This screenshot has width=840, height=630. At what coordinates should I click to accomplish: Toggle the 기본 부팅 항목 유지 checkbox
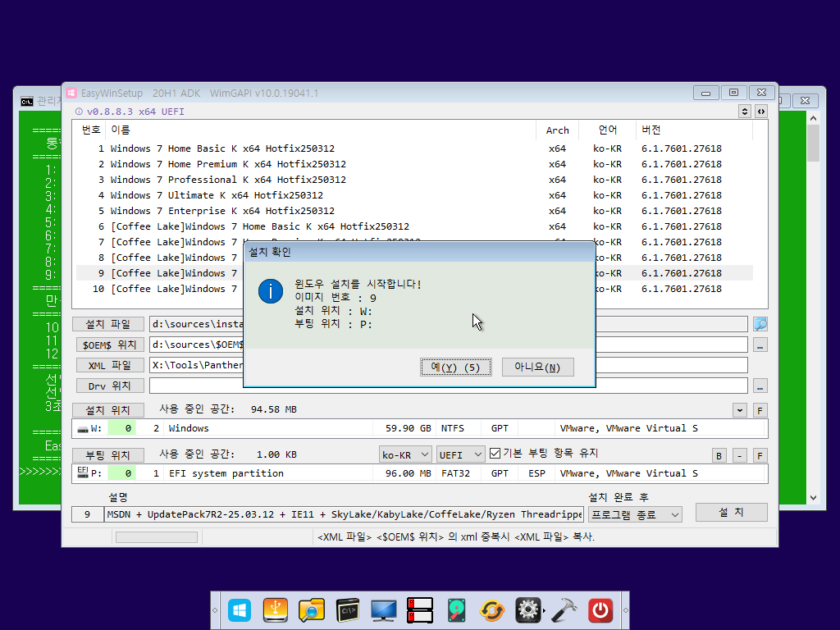tap(495, 454)
